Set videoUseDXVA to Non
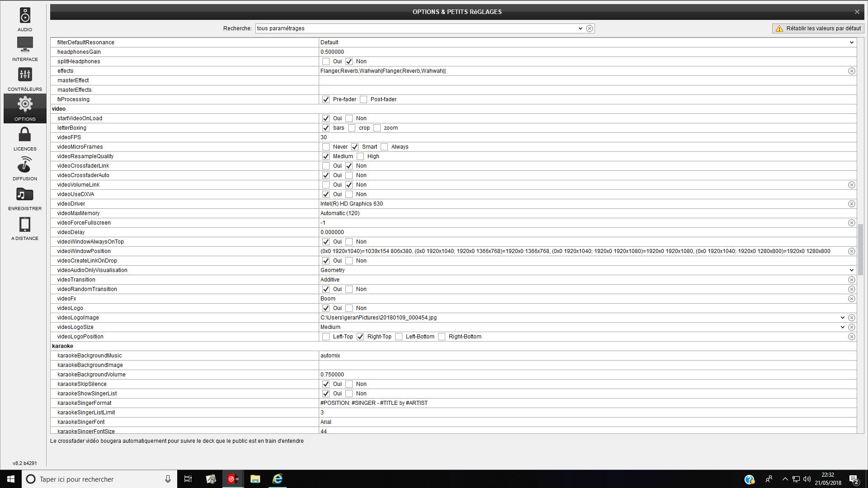The width and height of the screenshot is (868, 488). click(349, 194)
